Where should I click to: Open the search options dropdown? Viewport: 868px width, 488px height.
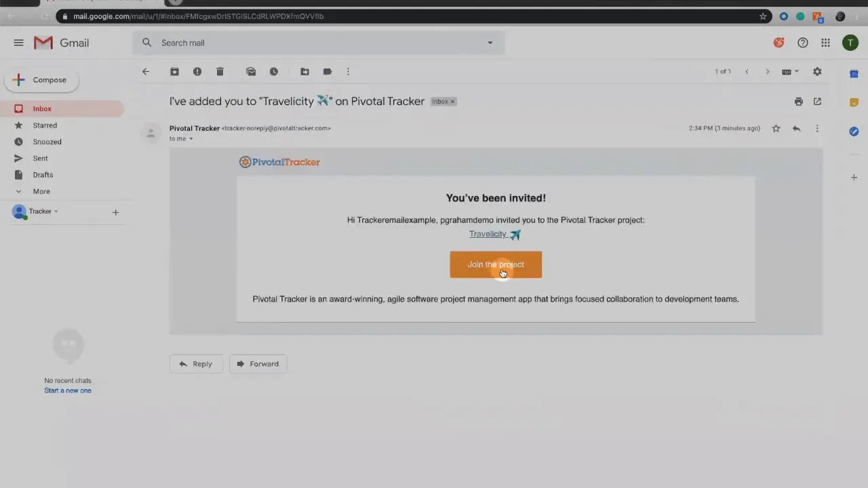tap(490, 43)
